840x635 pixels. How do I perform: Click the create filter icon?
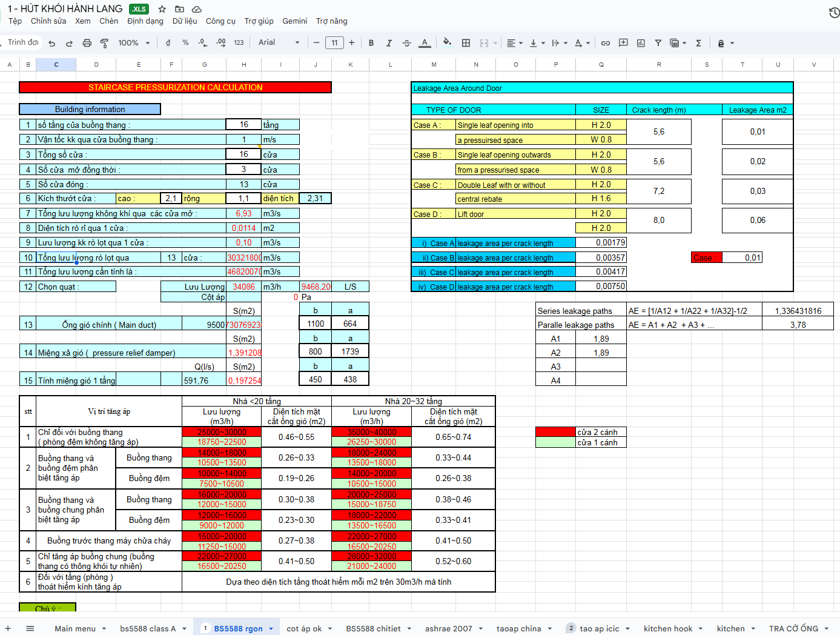point(658,43)
